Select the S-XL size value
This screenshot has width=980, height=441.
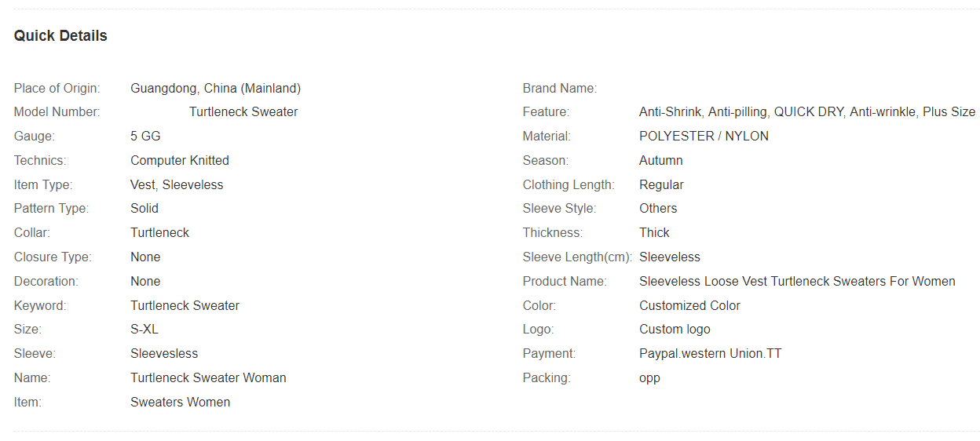(x=144, y=330)
